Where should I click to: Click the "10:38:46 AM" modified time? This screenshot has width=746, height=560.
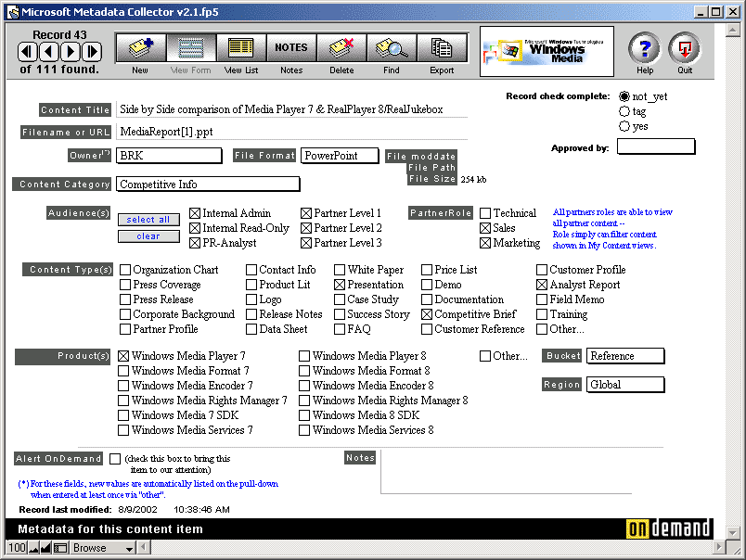[201, 510]
